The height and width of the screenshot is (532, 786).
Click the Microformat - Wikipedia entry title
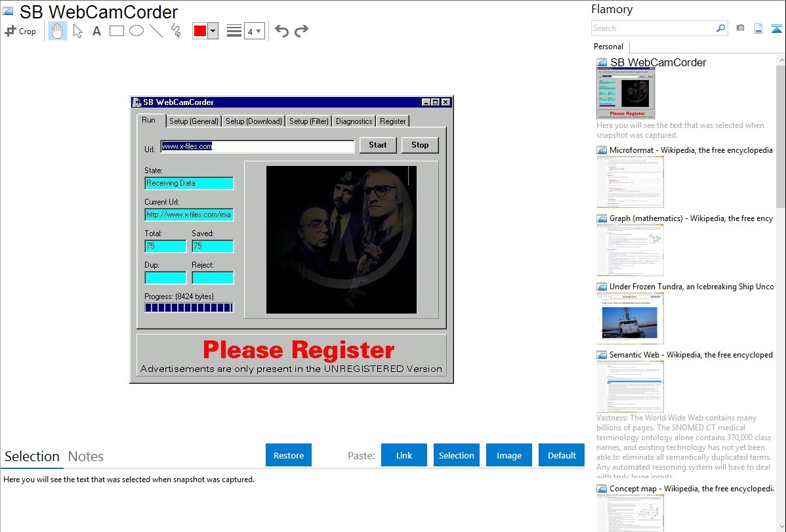[x=691, y=150]
